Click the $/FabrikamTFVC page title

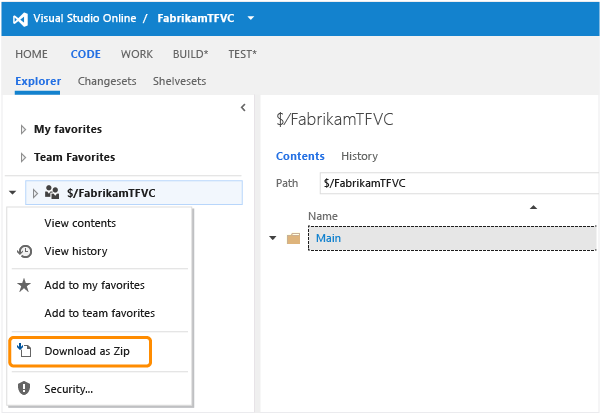click(x=335, y=119)
